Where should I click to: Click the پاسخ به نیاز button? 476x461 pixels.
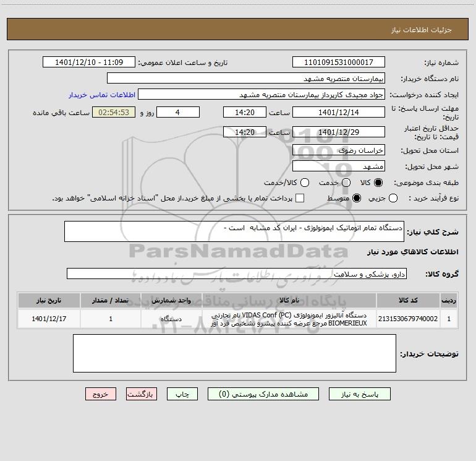[360, 394]
